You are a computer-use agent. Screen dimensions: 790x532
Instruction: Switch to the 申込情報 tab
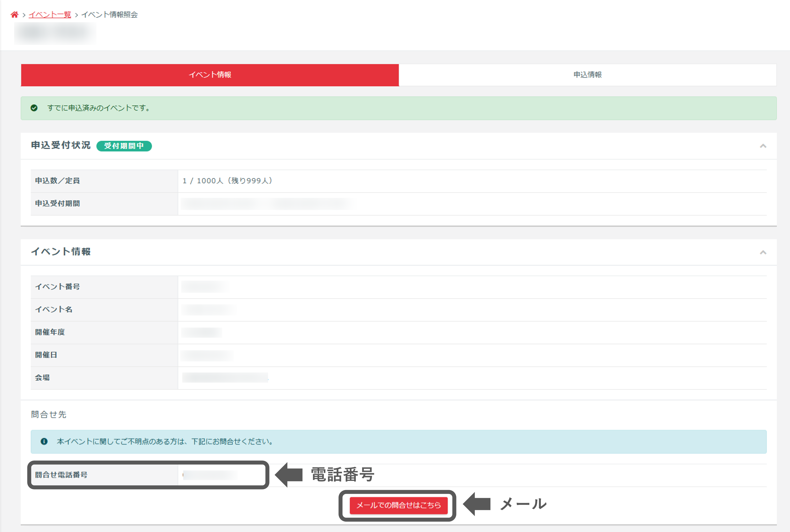[587, 75]
